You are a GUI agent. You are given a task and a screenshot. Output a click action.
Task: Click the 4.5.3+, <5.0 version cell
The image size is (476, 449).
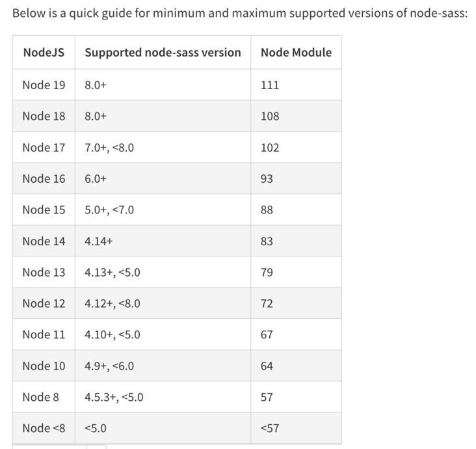114,397
